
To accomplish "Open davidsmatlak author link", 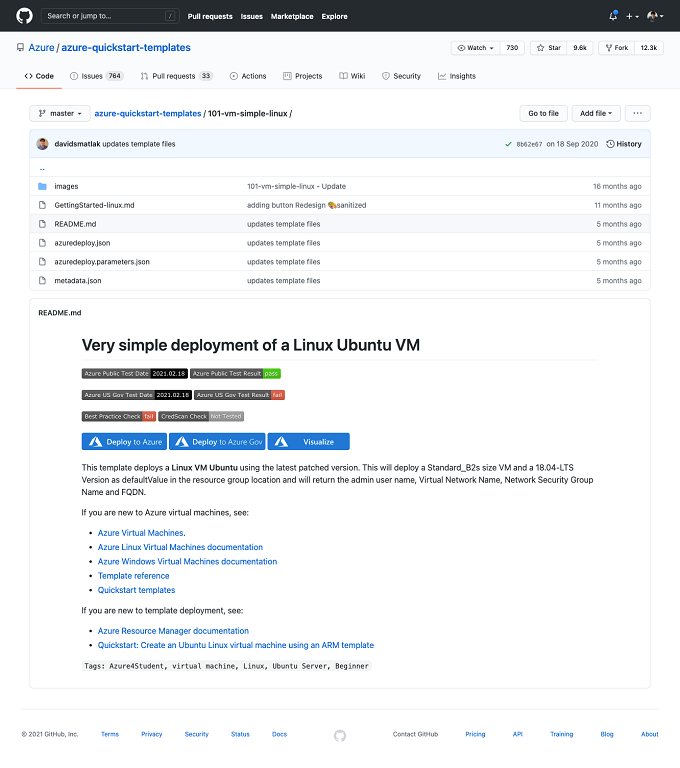I will [x=77, y=144].
